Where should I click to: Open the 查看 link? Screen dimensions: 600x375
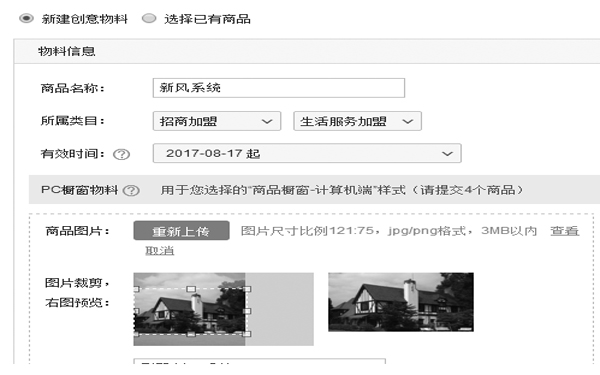(564, 231)
